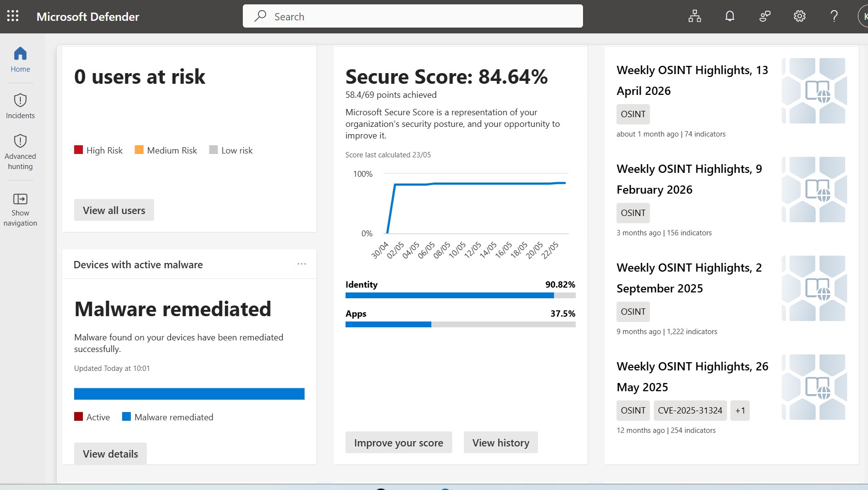
Task: Click the Active red legend swatch
Action: pyautogui.click(x=79, y=416)
